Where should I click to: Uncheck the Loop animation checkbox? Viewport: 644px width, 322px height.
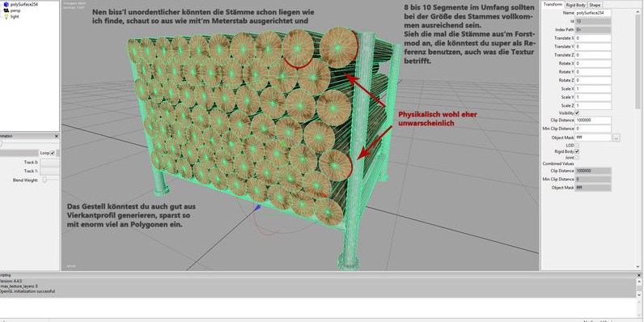52,153
